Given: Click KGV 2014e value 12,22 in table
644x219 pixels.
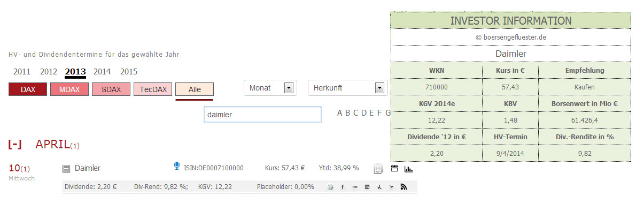Looking at the screenshot, I should point(437,120).
